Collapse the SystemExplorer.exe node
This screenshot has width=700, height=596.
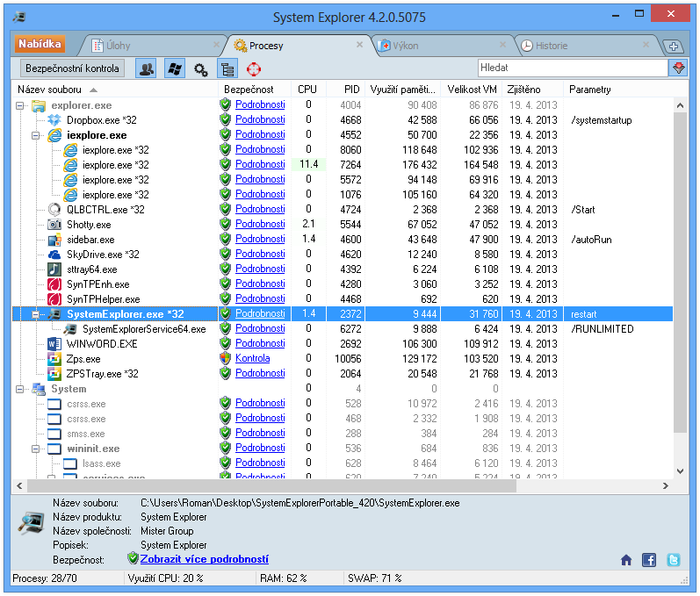[35, 314]
